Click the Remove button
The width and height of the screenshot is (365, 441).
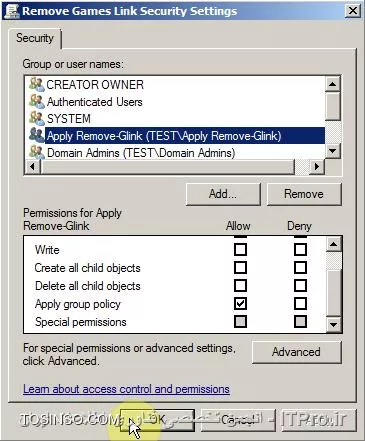coord(304,194)
